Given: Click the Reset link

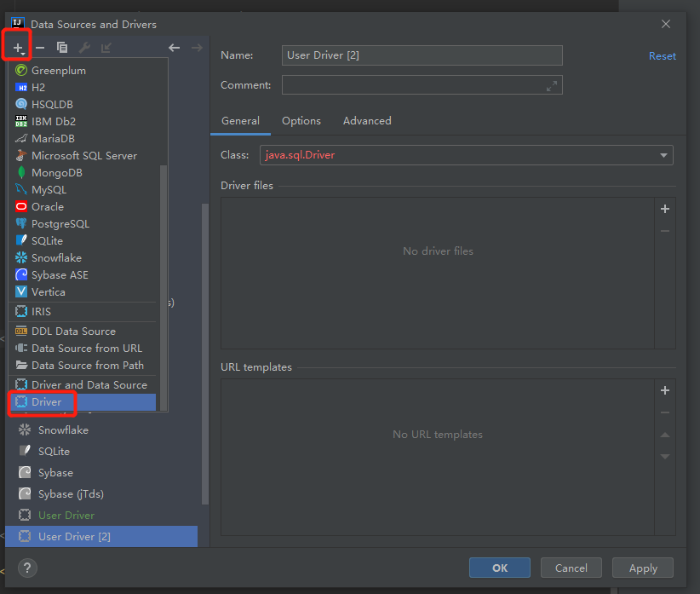Looking at the screenshot, I should [662, 56].
